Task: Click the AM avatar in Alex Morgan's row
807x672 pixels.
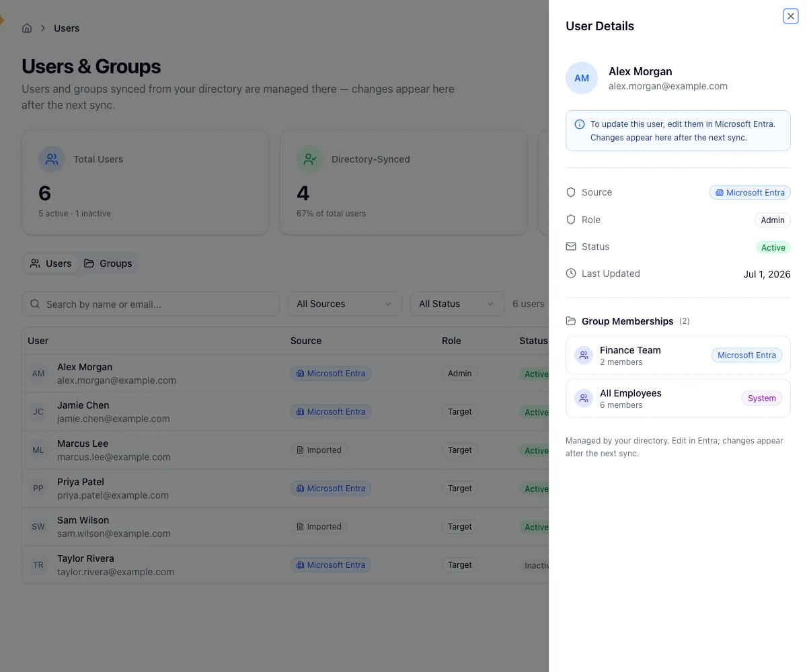Action: coord(38,374)
